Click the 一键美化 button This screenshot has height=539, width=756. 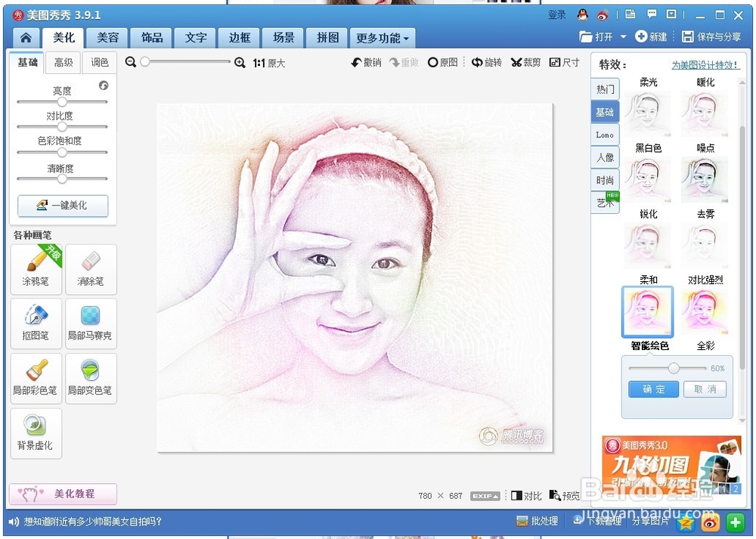click(x=63, y=206)
